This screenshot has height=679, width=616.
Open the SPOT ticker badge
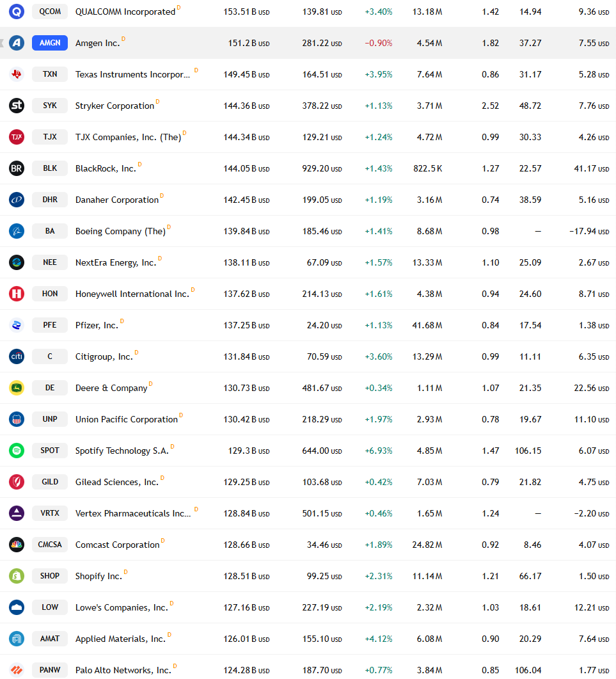click(x=50, y=451)
